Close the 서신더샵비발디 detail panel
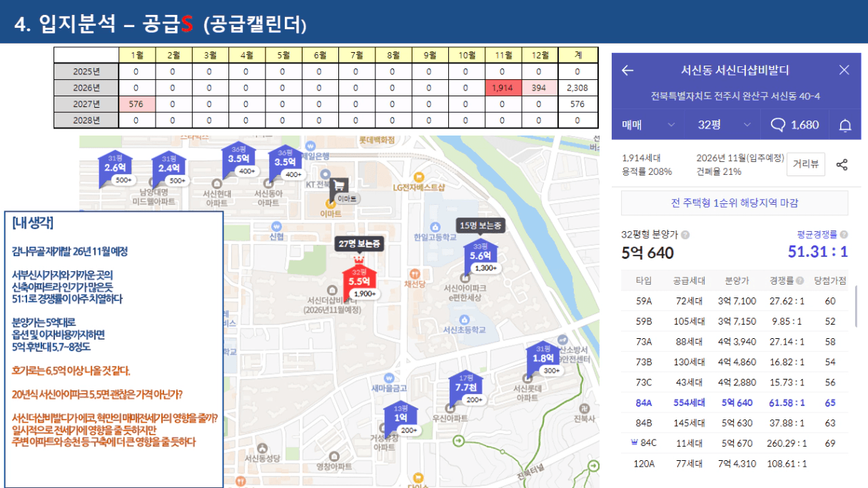Screen dimensions: 868x488 (x=844, y=70)
